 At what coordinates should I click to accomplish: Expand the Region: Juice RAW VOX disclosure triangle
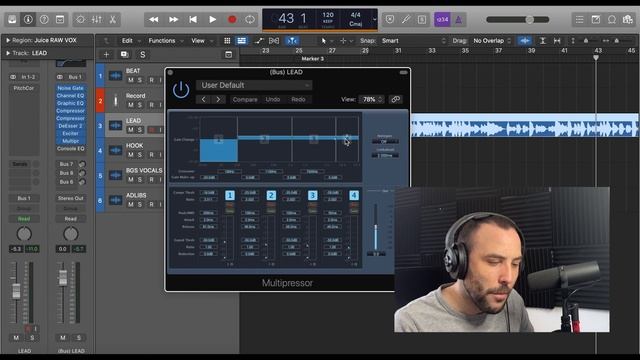[x=8, y=40]
